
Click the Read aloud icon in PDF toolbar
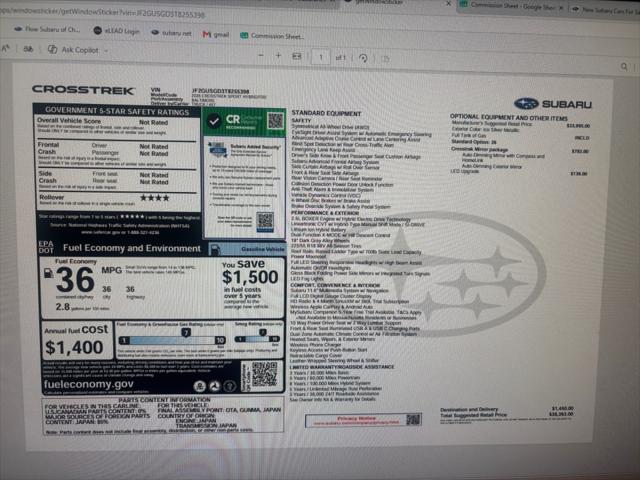point(6,48)
